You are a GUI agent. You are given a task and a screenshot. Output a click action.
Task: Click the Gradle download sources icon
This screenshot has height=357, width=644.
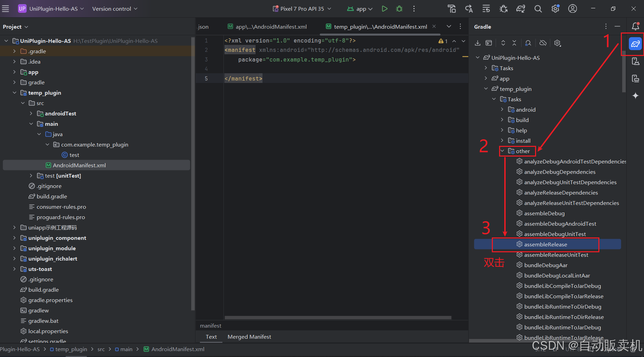click(x=478, y=43)
